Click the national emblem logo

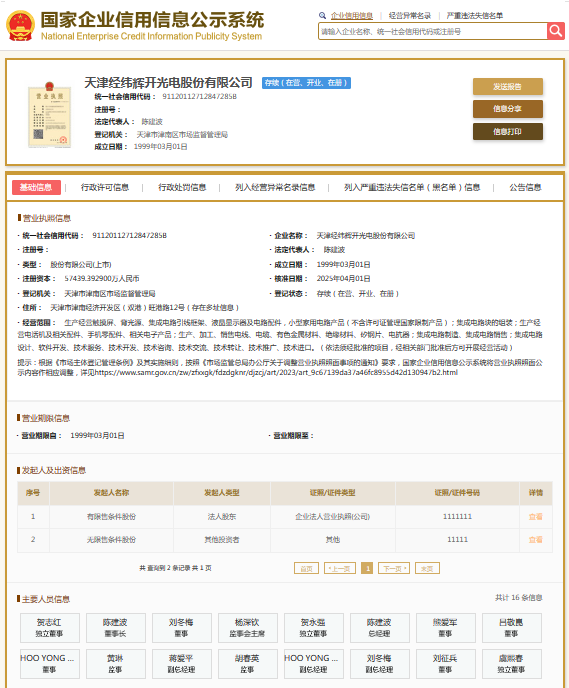[20, 26]
